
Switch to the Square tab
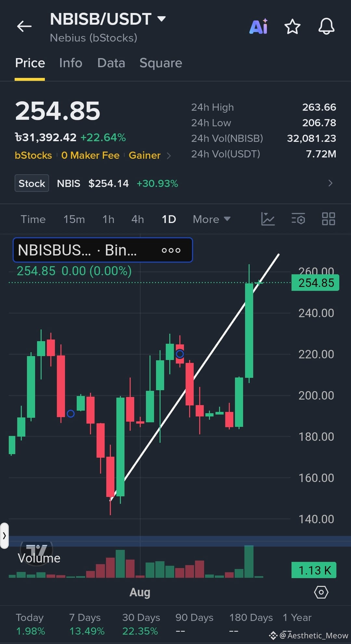pyautogui.click(x=161, y=63)
